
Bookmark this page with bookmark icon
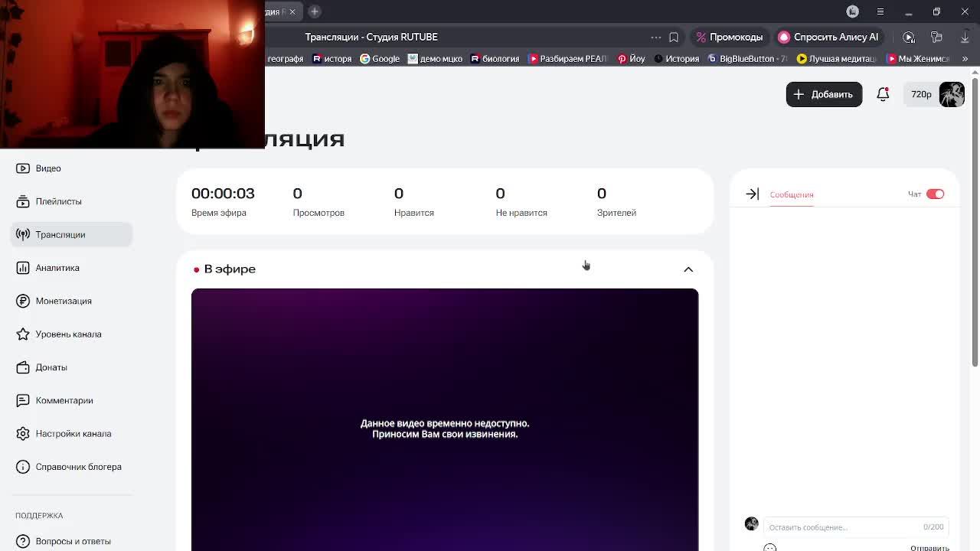click(x=674, y=37)
